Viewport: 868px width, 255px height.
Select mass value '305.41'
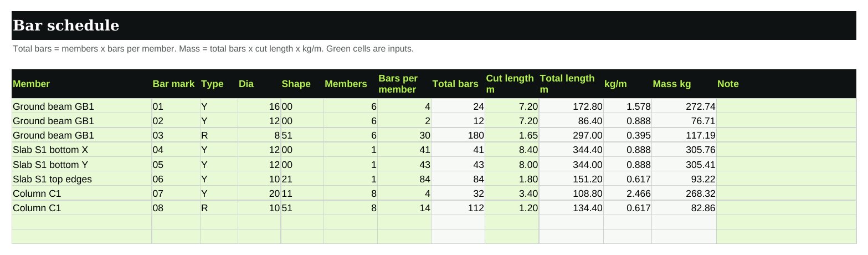[684, 164]
